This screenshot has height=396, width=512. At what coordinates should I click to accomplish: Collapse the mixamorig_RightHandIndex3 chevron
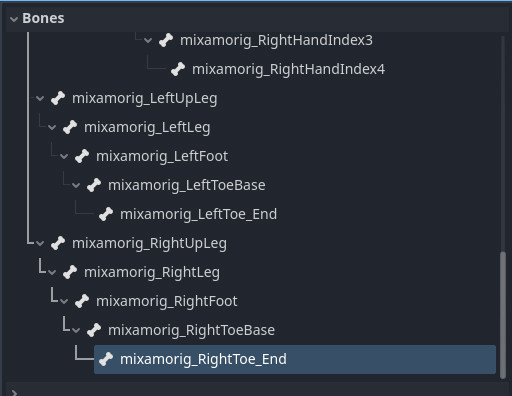[148, 40]
